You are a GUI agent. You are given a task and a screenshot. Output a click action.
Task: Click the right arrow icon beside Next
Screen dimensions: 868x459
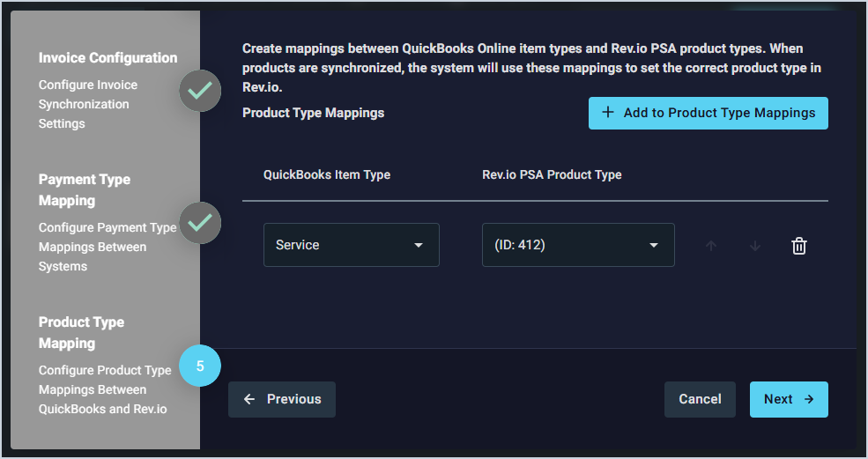pyautogui.click(x=808, y=399)
